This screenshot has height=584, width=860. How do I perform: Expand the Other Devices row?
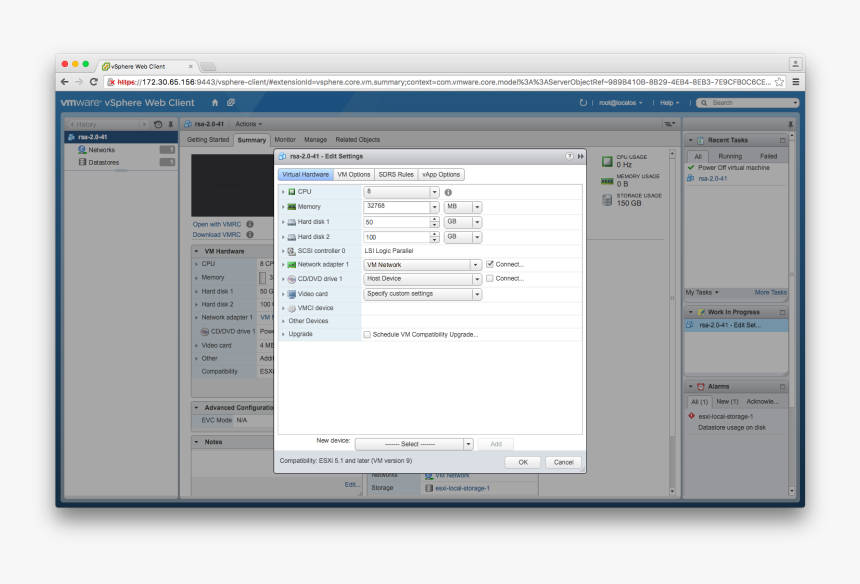(283, 321)
